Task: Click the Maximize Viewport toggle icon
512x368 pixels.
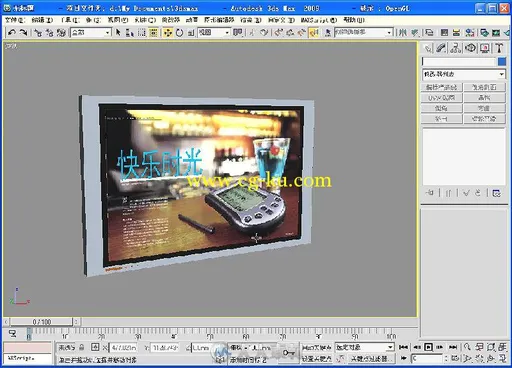Action: pyautogui.click(x=502, y=359)
